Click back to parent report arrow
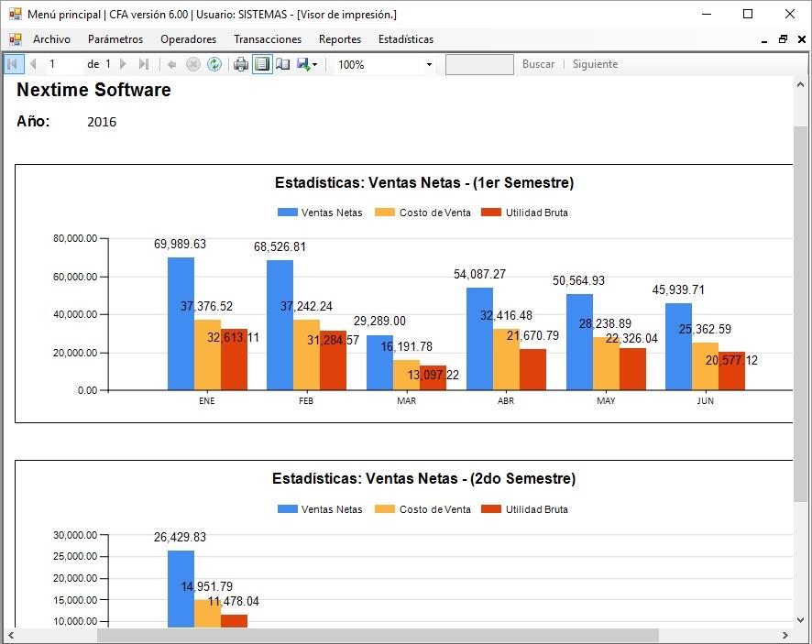The width and height of the screenshot is (812, 644). pos(172,65)
